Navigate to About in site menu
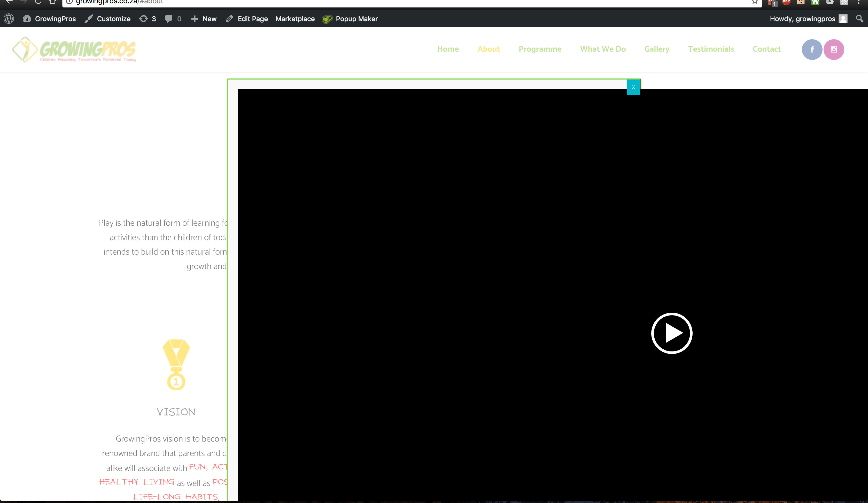 tap(489, 49)
